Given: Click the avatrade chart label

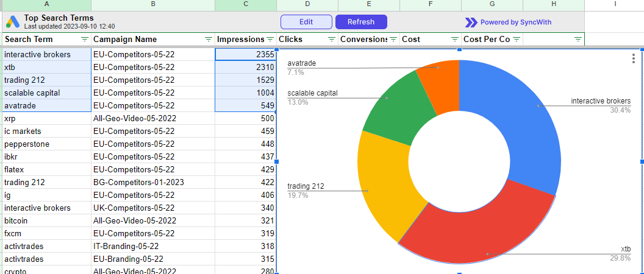Looking at the screenshot, I should [x=302, y=63].
